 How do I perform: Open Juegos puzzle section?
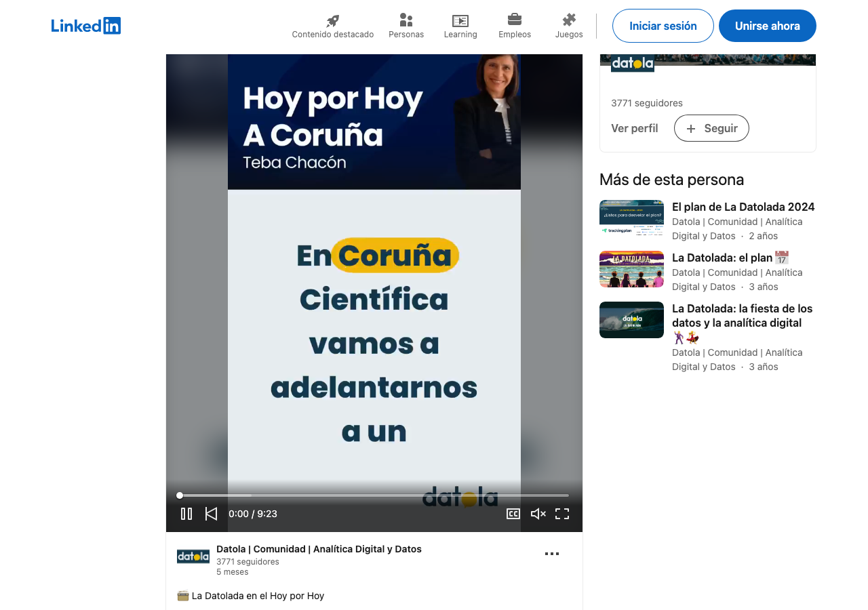(569, 26)
